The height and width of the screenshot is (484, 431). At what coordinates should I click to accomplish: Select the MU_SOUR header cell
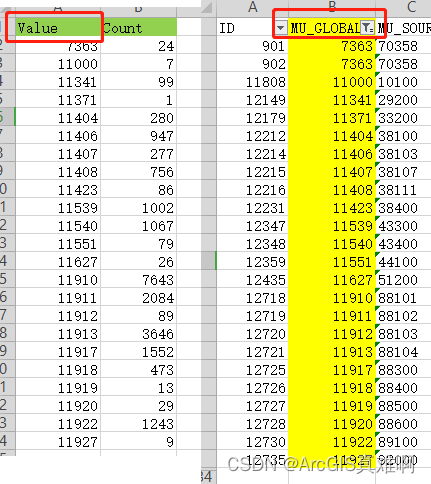(x=404, y=28)
